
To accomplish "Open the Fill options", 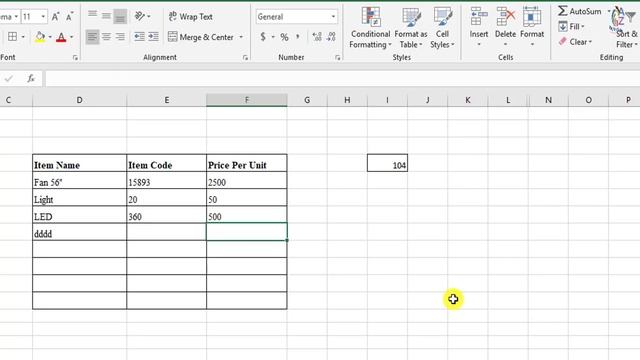I will point(571,27).
